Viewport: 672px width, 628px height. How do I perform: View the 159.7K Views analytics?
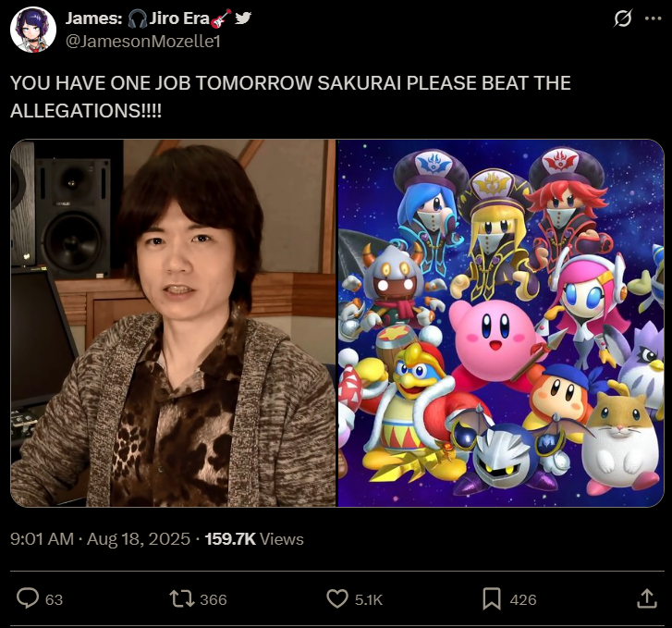pyautogui.click(x=254, y=539)
